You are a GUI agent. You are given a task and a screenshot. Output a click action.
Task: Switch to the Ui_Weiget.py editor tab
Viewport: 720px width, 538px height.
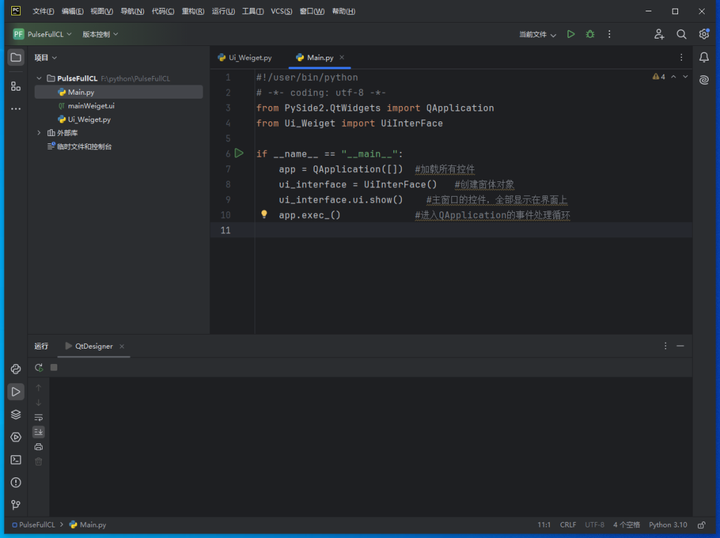coord(245,57)
